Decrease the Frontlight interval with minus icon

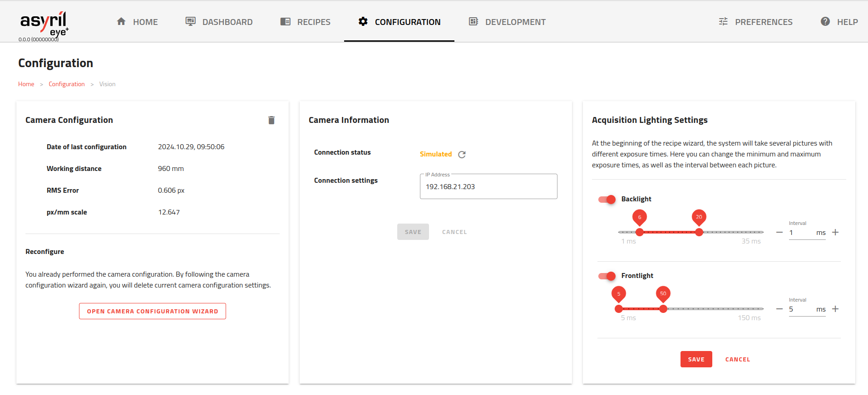(779, 309)
